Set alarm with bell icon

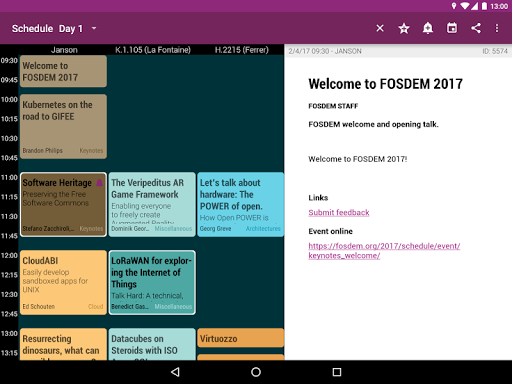(x=428, y=28)
